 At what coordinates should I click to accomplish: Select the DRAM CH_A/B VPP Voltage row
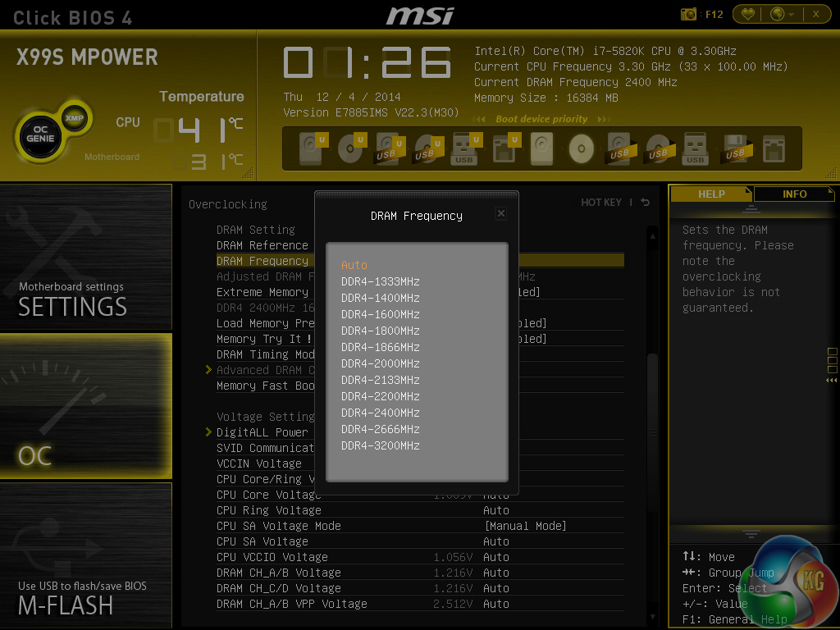[420, 604]
